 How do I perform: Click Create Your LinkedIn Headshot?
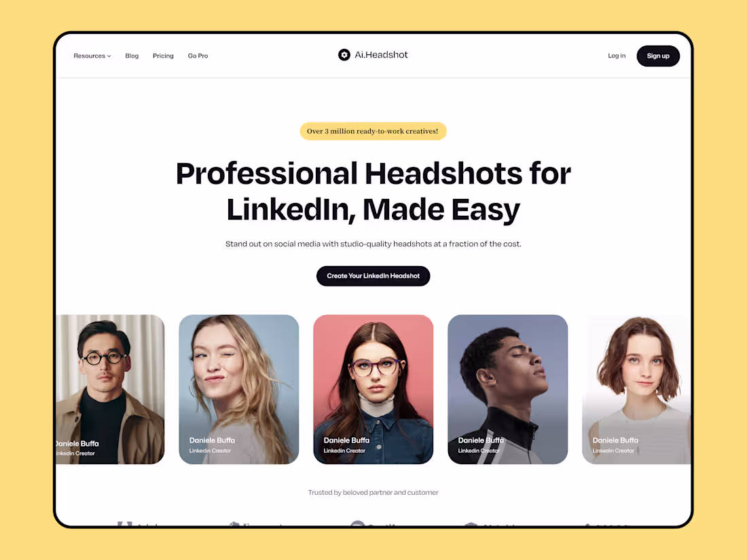coord(373,276)
